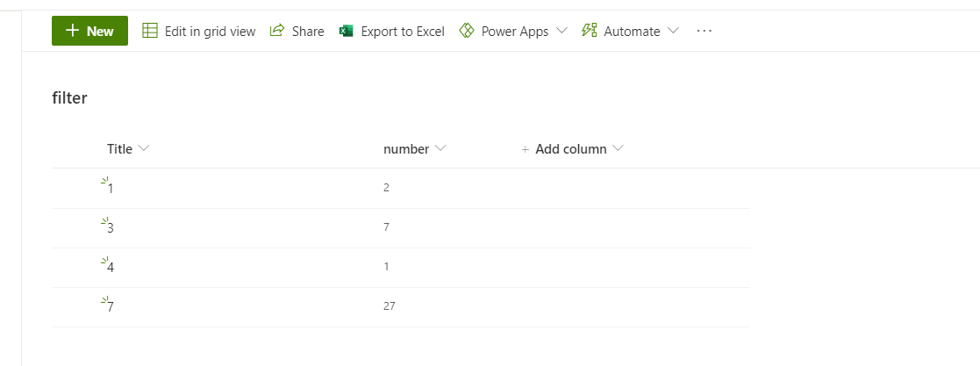Expand the Automate dropdown chevron

pos(673,31)
